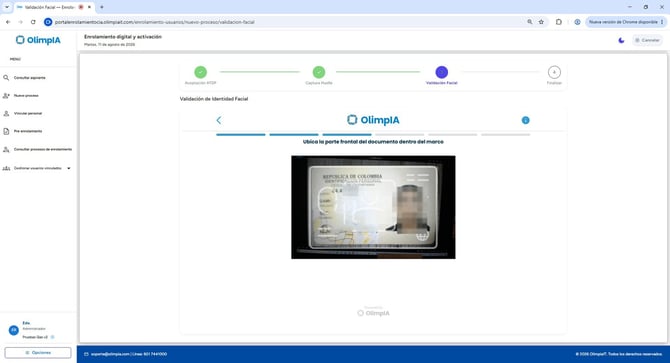Click the last gray progress bar segment
This screenshot has height=363, width=670.
pyautogui.click(x=505, y=135)
